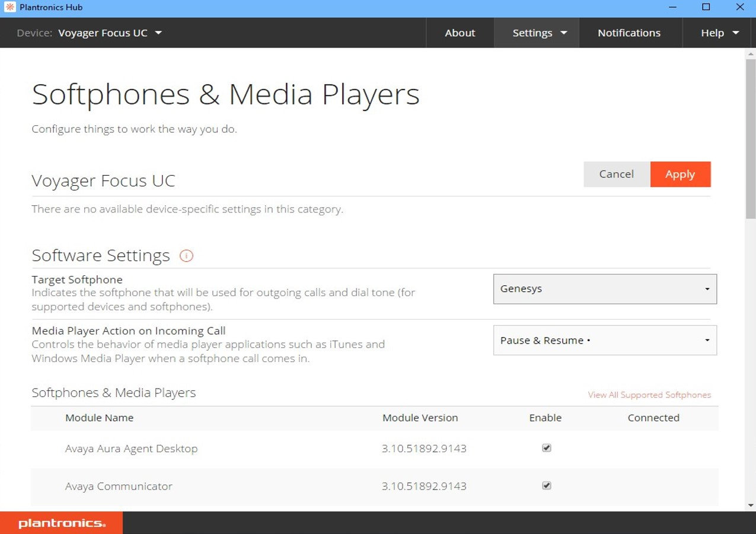The width and height of the screenshot is (756, 534).
Task: Open the info icon beside Software Settings
Action: point(186,256)
